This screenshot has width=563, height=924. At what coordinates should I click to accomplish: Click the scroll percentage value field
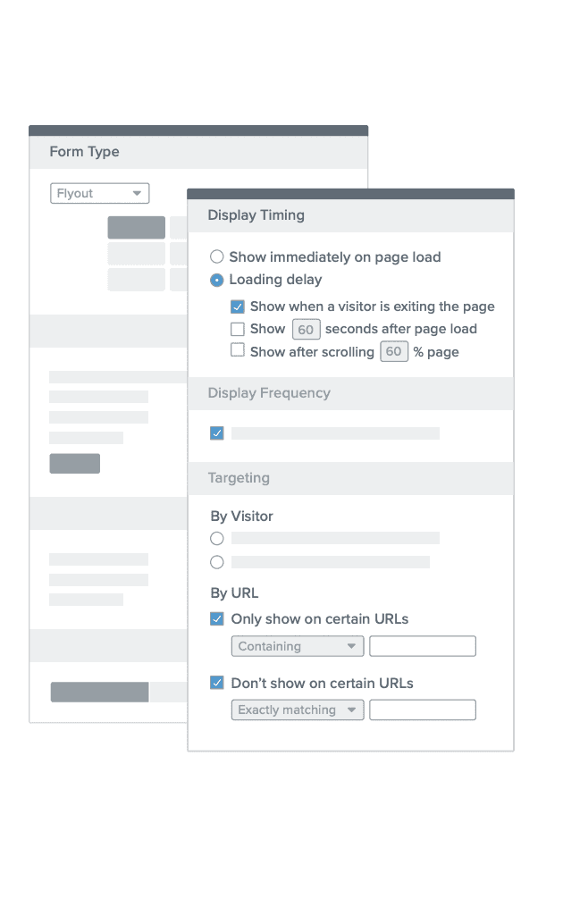[394, 351]
